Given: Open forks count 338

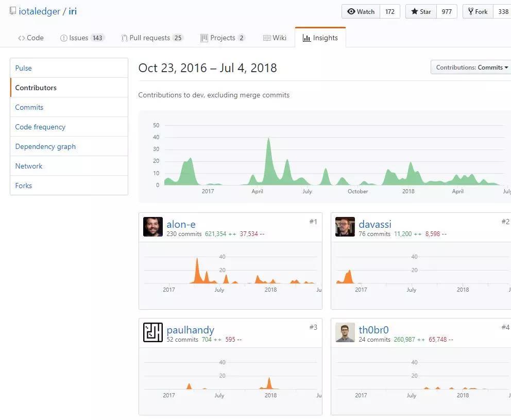Looking at the screenshot, I should [x=503, y=11].
